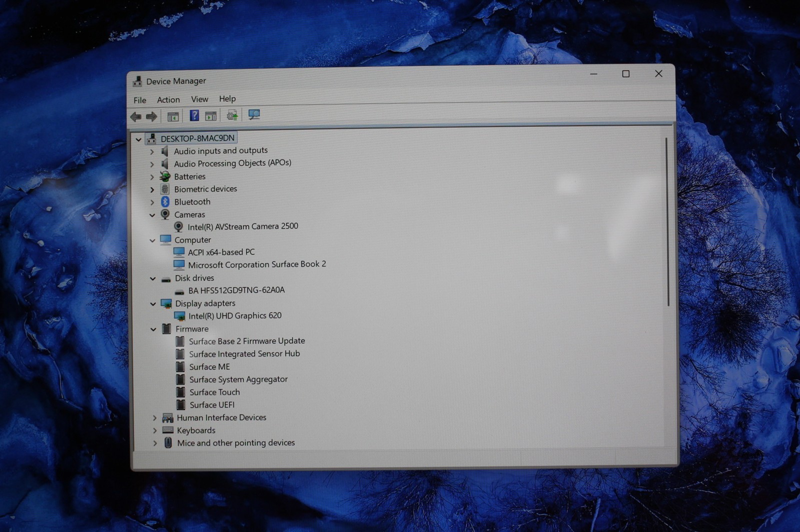This screenshot has width=800, height=532.
Task: Minimize the Device Manager window
Action: (x=594, y=74)
